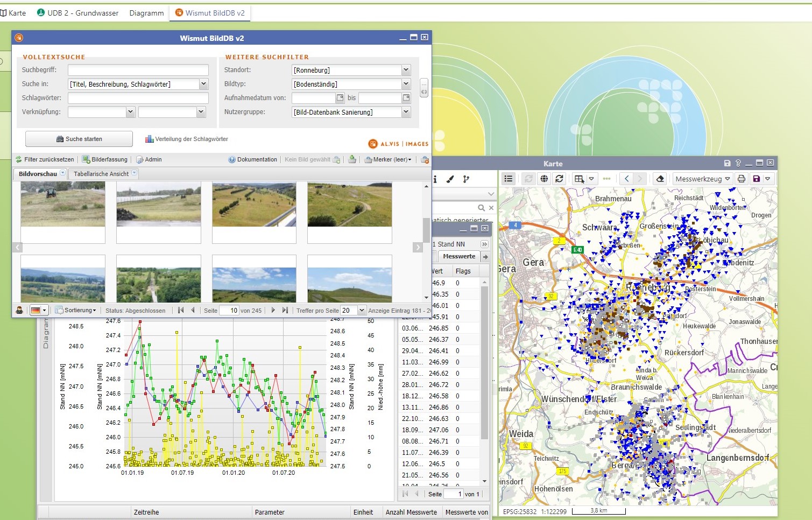Screen dimensions: 812x520
Task: Go to previous map extent arrow
Action: tap(626, 179)
